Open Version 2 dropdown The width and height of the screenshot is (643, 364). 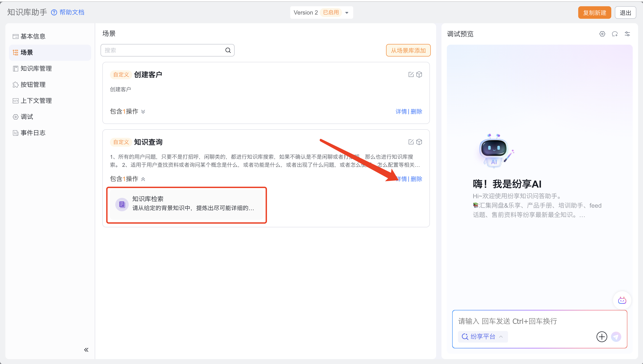(347, 13)
